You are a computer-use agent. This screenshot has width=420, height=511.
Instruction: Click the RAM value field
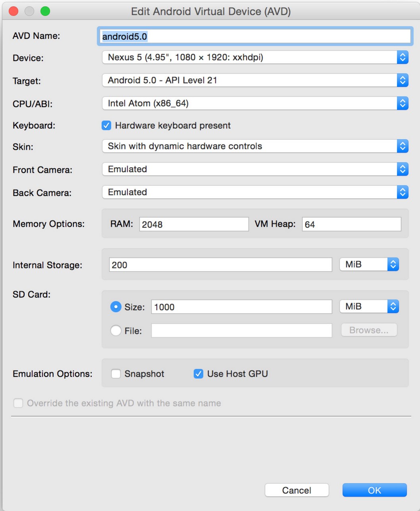click(x=194, y=224)
